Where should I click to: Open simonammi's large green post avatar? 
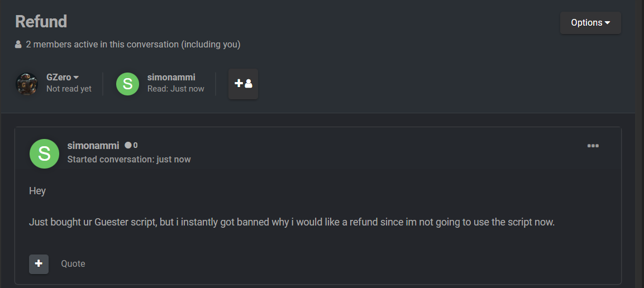44,153
